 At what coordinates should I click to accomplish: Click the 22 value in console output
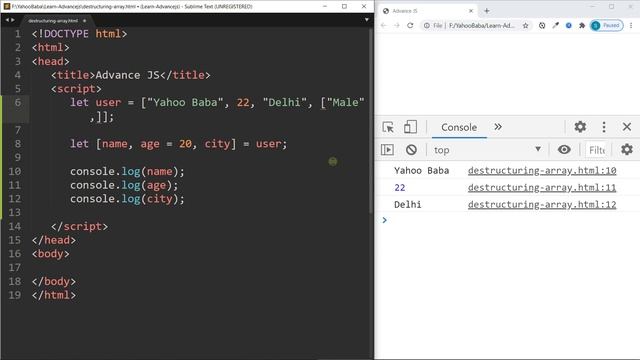tap(400, 188)
